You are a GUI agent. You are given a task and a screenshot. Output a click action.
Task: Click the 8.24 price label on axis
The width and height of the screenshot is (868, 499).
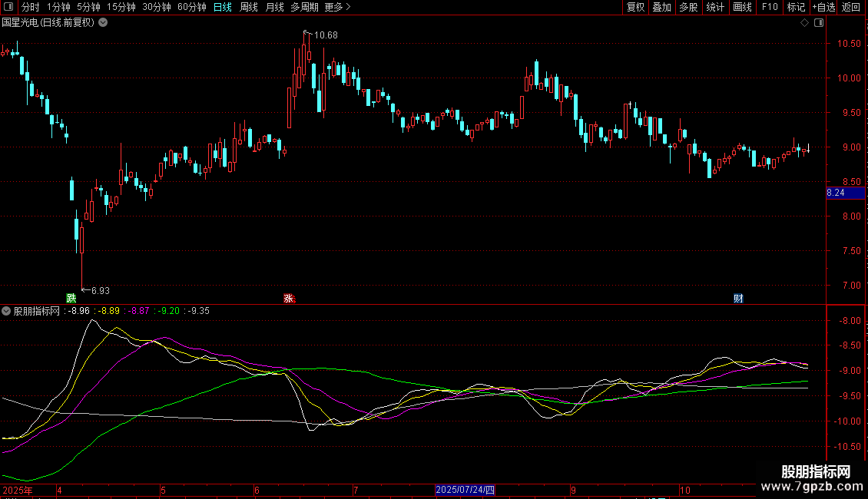[x=836, y=193]
